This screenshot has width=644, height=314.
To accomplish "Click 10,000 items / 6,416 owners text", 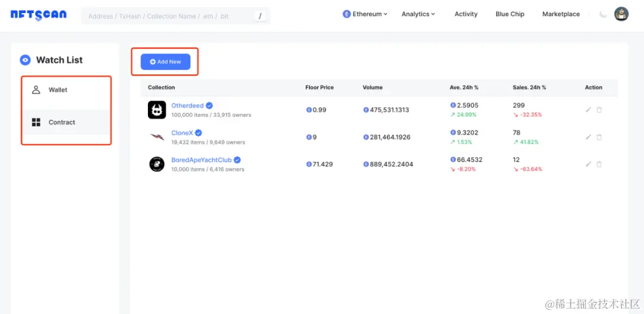I will pos(208,170).
